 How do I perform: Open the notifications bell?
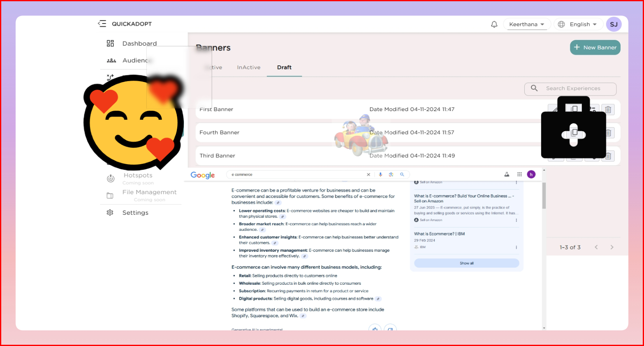pyautogui.click(x=494, y=24)
